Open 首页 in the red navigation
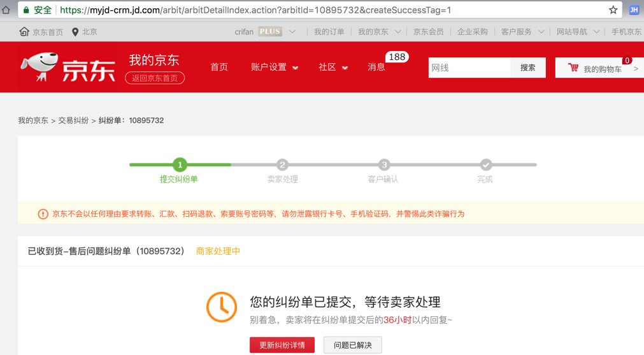Image resolution: width=644 pixels, height=355 pixels. pyautogui.click(x=219, y=68)
